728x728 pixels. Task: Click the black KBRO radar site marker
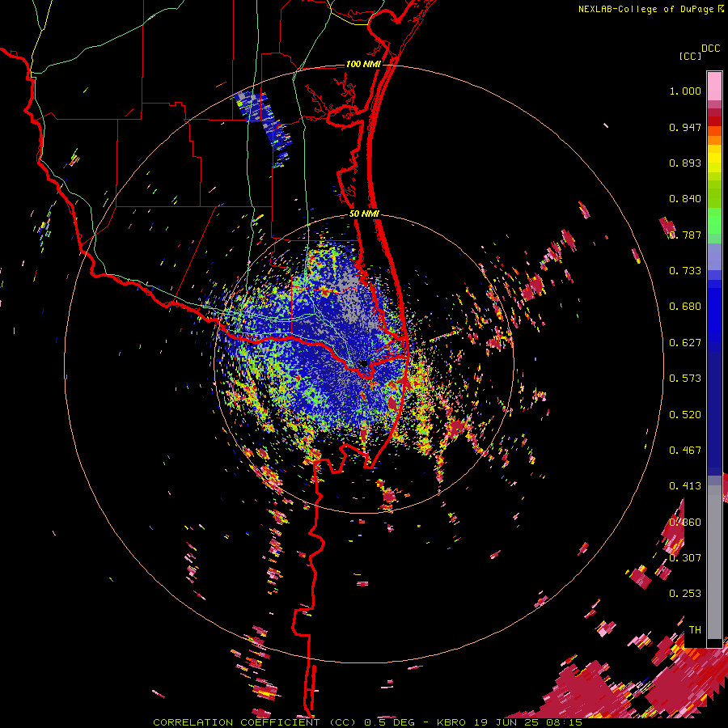pyautogui.click(x=365, y=363)
